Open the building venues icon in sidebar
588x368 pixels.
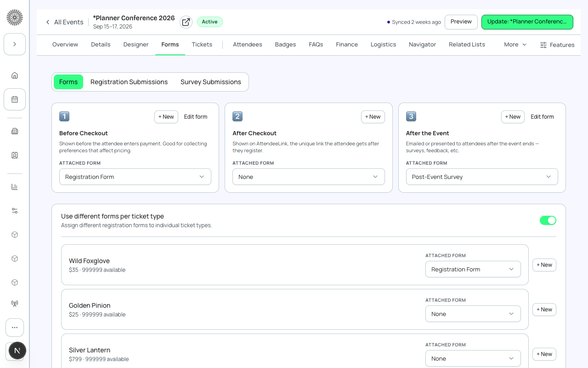(15, 131)
